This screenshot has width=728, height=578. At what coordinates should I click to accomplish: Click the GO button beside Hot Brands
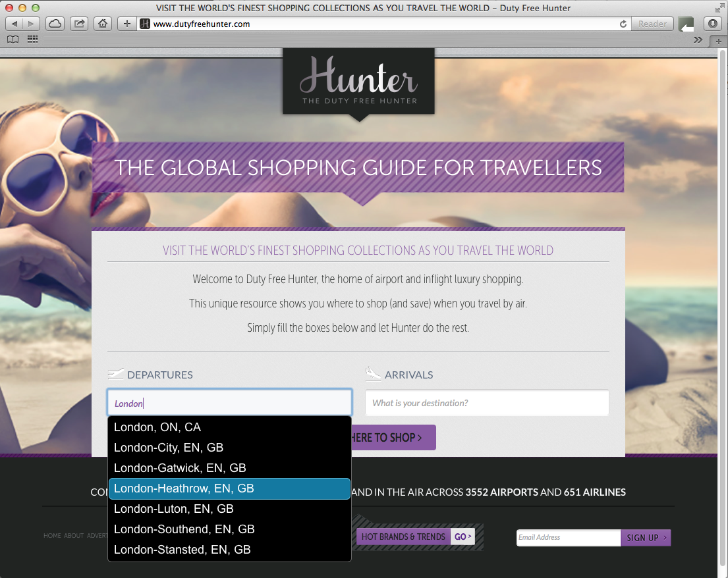point(463,537)
